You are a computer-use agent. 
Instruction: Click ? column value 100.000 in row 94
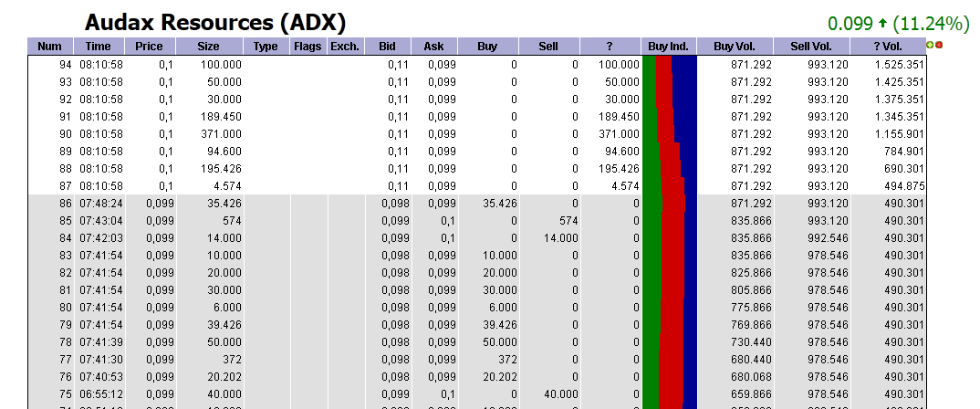619,65
